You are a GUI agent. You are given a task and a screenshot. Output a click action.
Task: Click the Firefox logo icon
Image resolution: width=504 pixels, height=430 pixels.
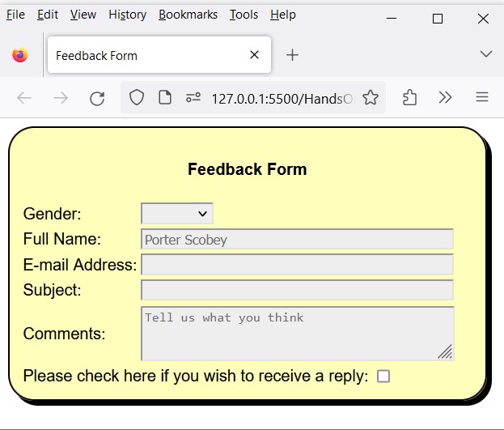pos(20,55)
